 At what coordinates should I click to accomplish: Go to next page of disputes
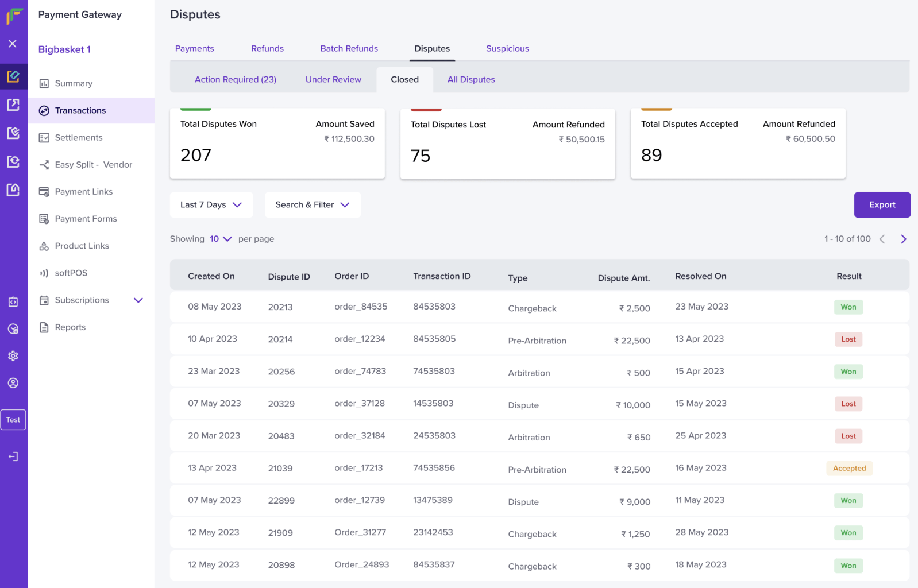click(904, 239)
